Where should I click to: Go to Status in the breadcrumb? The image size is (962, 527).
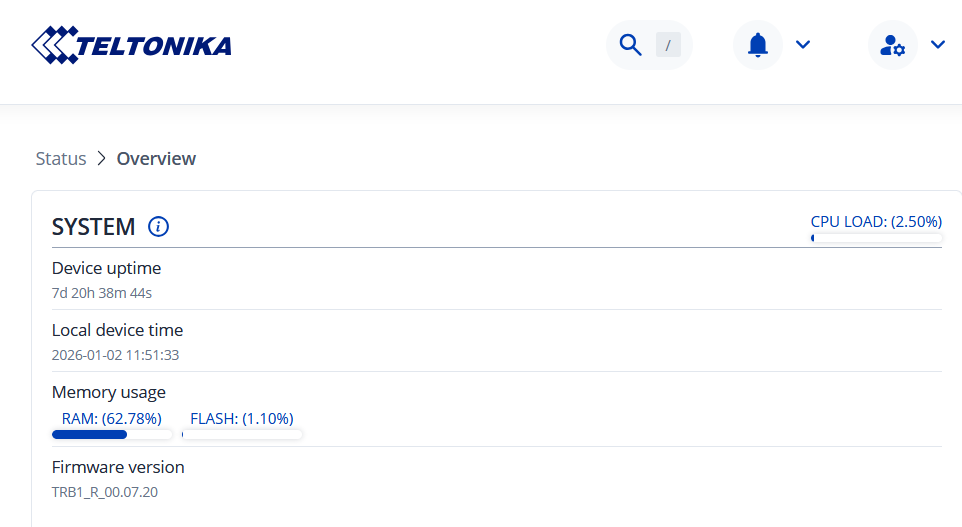tap(60, 159)
